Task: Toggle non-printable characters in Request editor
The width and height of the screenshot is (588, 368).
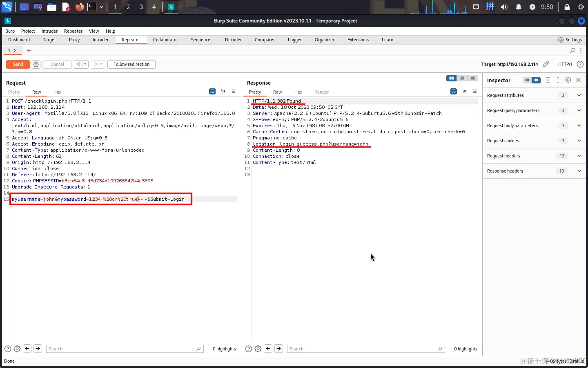Action: pyautogui.click(x=223, y=91)
